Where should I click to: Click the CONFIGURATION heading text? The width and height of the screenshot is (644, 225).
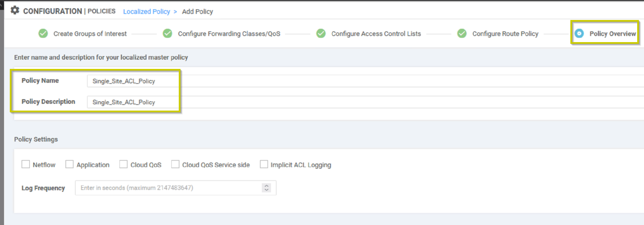52,11
